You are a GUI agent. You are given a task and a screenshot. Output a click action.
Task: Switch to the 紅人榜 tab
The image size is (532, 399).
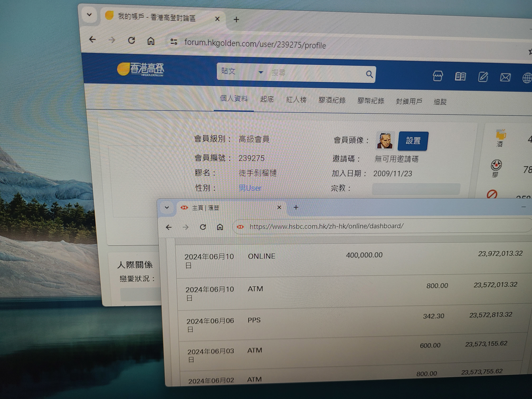(296, 100)
